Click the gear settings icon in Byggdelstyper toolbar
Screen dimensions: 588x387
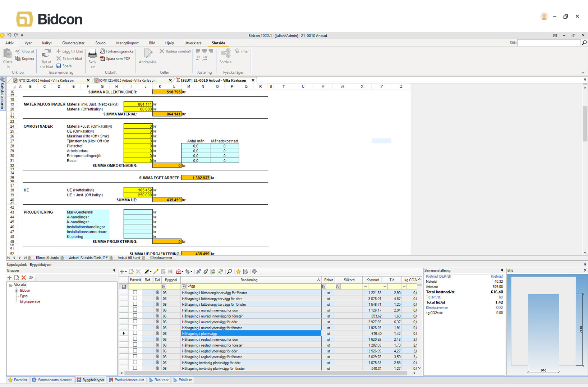pos(254,272)
